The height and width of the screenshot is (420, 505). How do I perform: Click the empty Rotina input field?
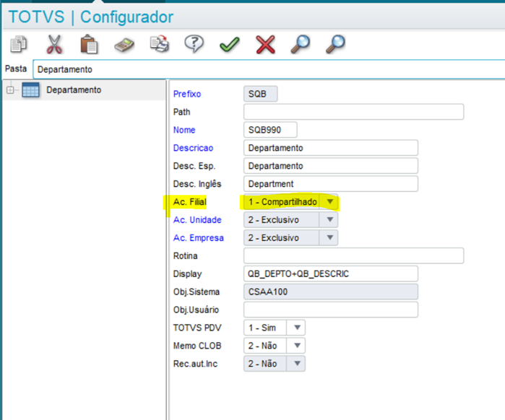click(x=353, y=255)
